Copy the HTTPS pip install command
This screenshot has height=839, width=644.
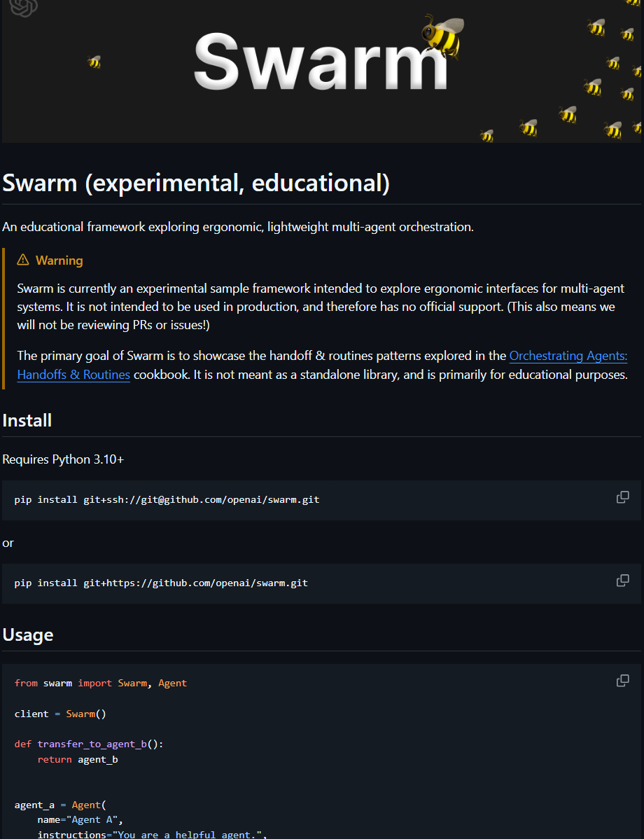tap(622, 580)
